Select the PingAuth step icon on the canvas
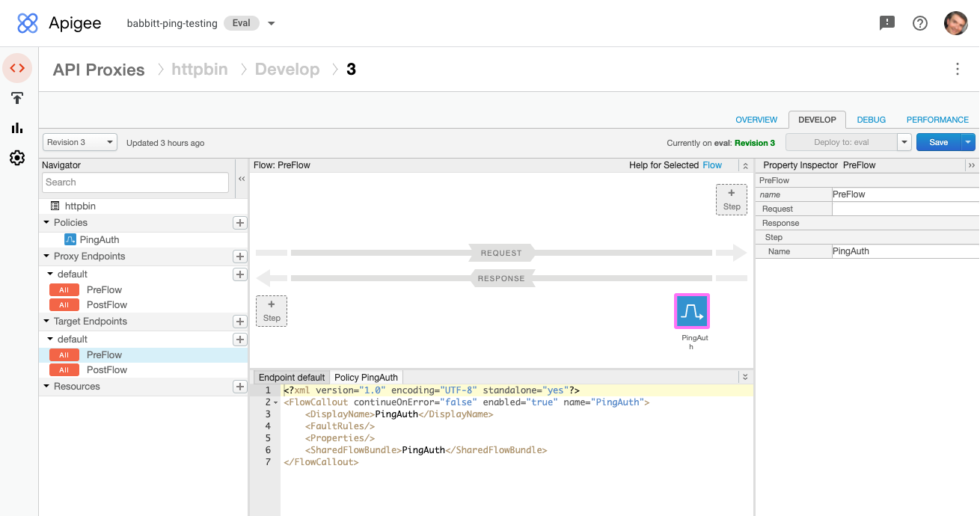Image resolution: width=980 pixels, height=516 pixels. click(691, 310)
